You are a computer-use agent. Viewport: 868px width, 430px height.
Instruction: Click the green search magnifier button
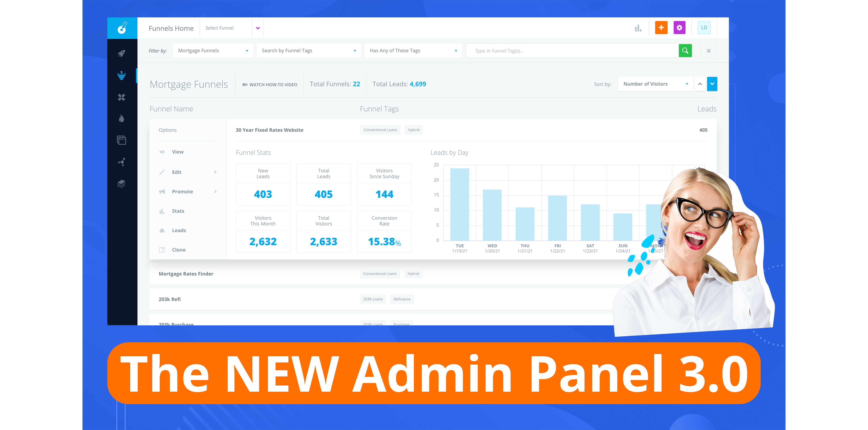point(685,51)
